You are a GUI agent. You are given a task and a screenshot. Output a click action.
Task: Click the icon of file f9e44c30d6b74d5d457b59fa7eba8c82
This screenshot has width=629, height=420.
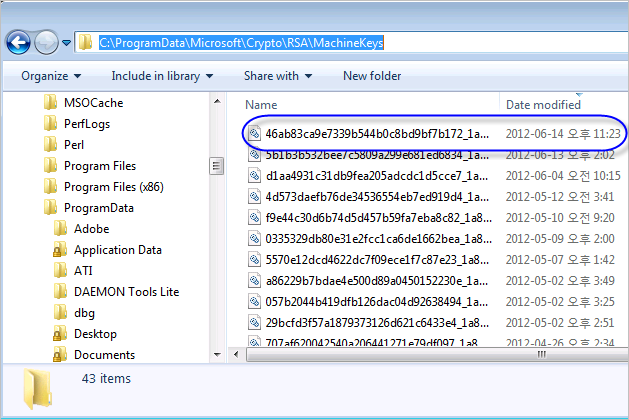pyautogui.click(x=254, y=218)
